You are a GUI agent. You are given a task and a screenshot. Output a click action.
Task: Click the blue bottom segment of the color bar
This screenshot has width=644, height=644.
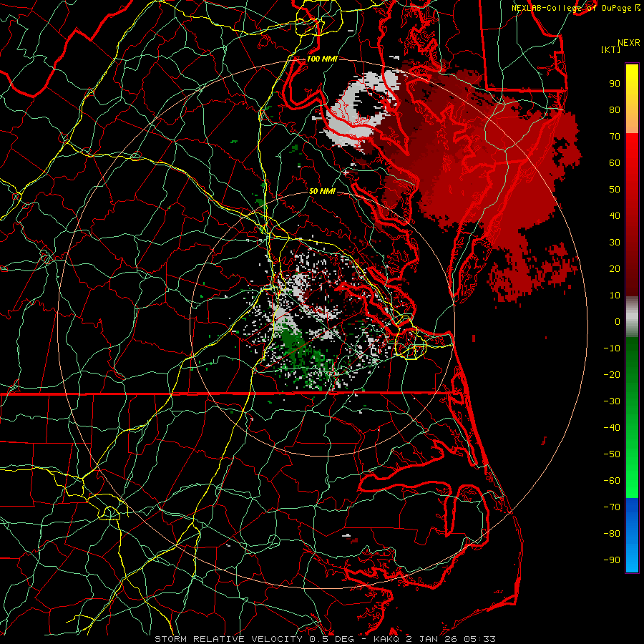(632, 535)
